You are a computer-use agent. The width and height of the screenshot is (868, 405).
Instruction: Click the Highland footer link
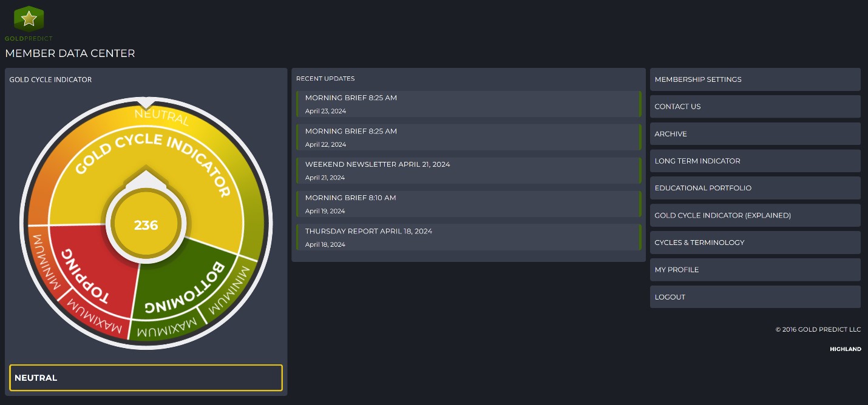tap(846, 349)
